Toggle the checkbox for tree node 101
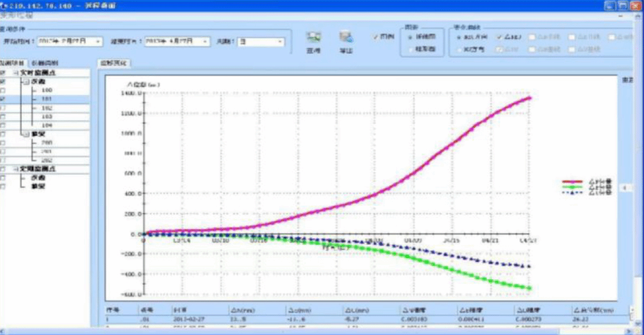The width and height of the screenshot is (644, 335). pos(3,99)
